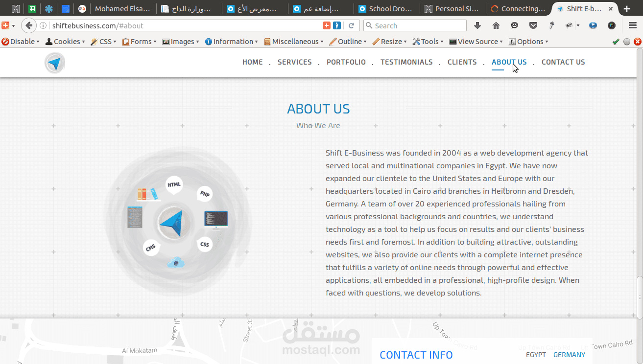This screenshot has width=643, height=364.
Task: Click the blue info icon in address bar
Action: [337, 25]
